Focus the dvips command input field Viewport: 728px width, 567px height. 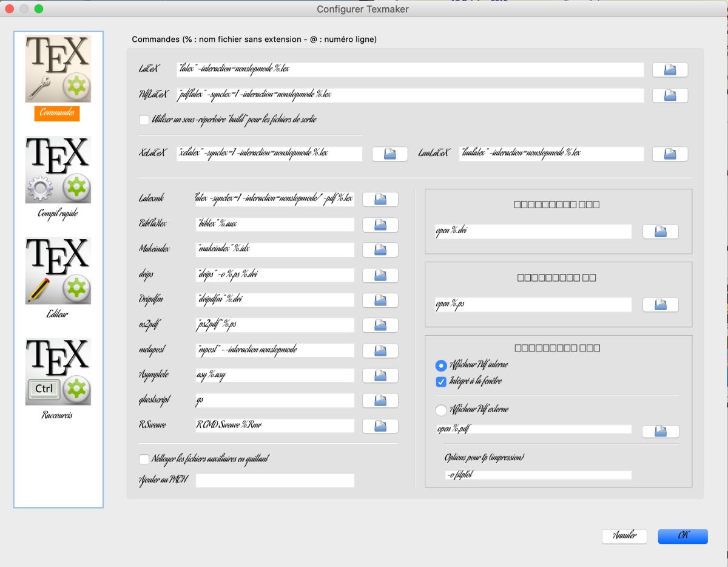[x=275, y=275]
